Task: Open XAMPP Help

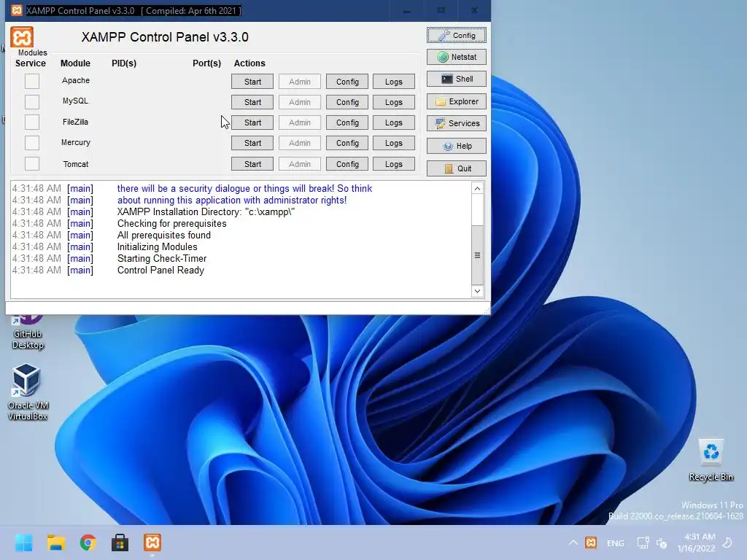Action: 457,146
